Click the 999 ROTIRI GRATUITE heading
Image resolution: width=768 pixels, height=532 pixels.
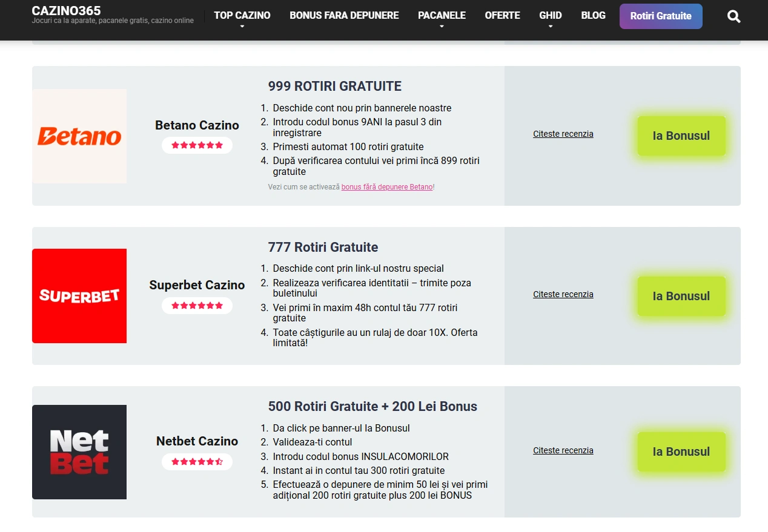[x=335, y=86]
